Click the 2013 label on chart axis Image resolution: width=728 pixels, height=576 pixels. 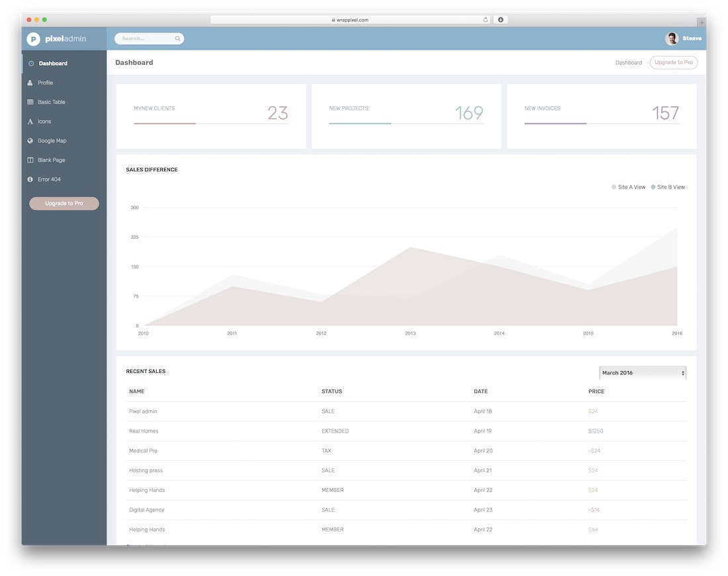410,333
